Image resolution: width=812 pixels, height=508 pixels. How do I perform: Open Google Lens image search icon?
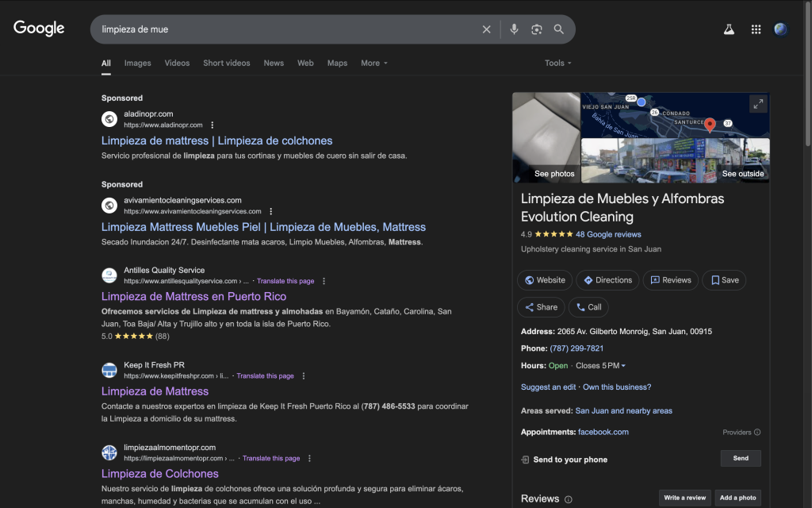click(x=537, y=29)
